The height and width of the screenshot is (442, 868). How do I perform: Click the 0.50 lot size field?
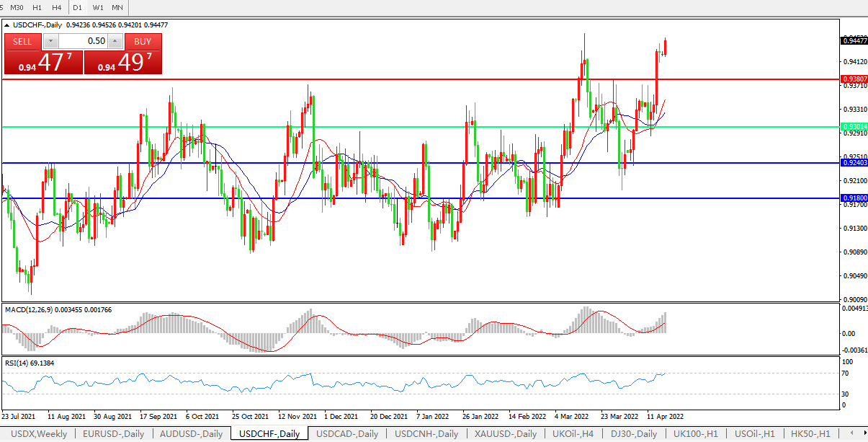pos(84,41)
